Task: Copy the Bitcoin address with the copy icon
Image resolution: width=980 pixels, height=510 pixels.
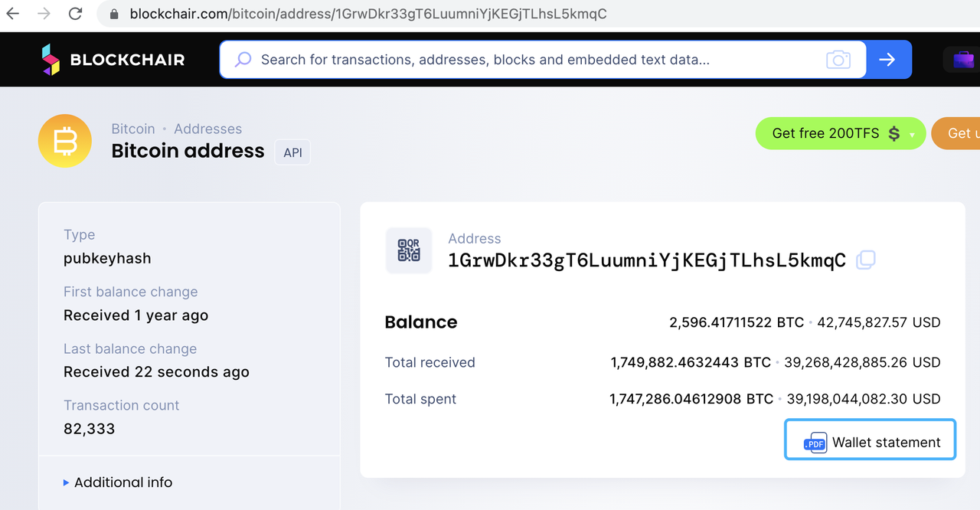Action: [x=866, y=260]
